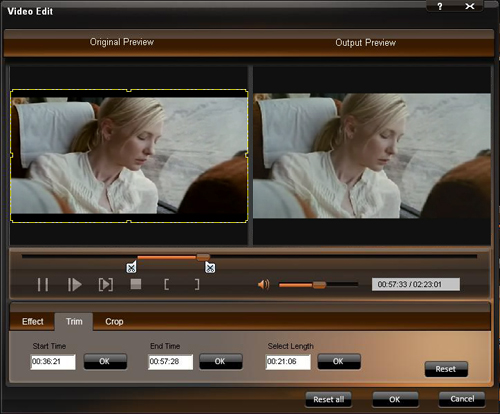
Task: Click the top-center crop handle
Action: pos(129,90)
